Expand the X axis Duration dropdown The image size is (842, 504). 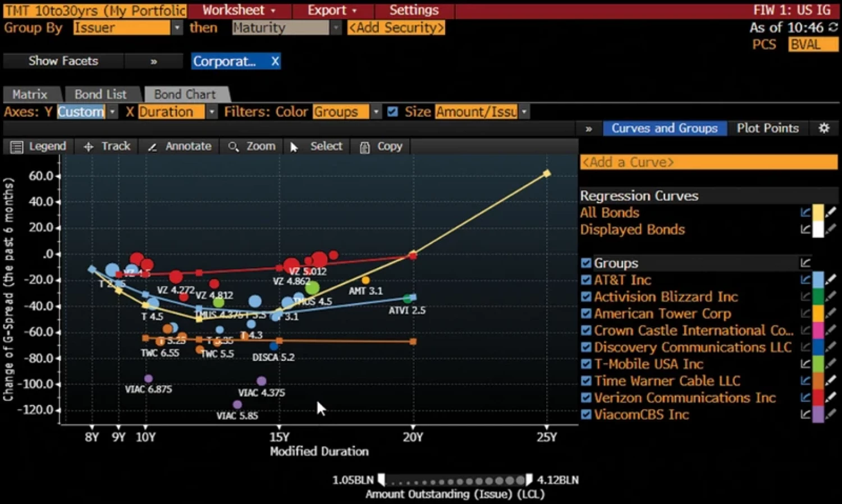[x=212, y=112]
